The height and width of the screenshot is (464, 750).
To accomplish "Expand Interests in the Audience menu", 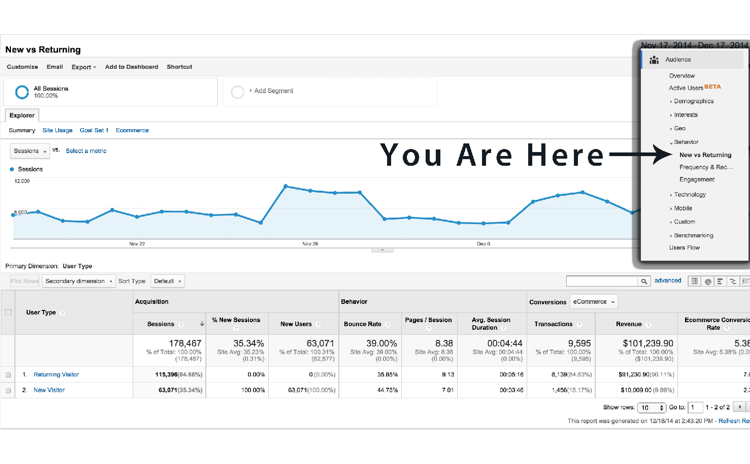I will pos(684,115).
